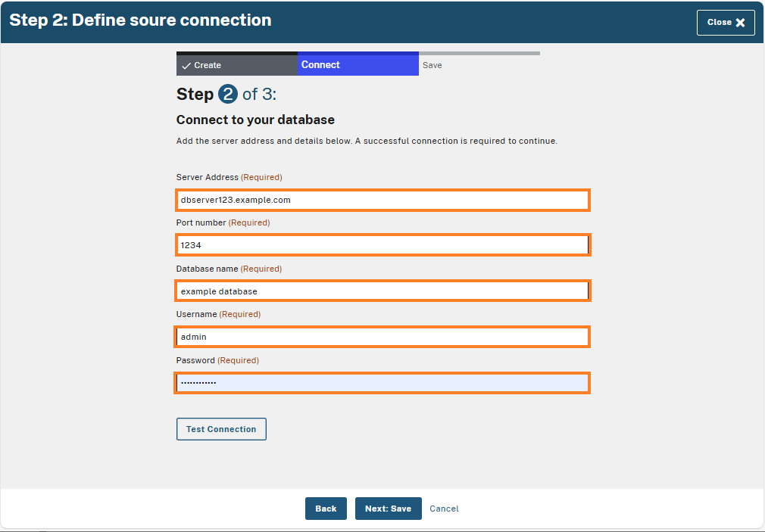Click the Required label next to Password

pos(237,359)
